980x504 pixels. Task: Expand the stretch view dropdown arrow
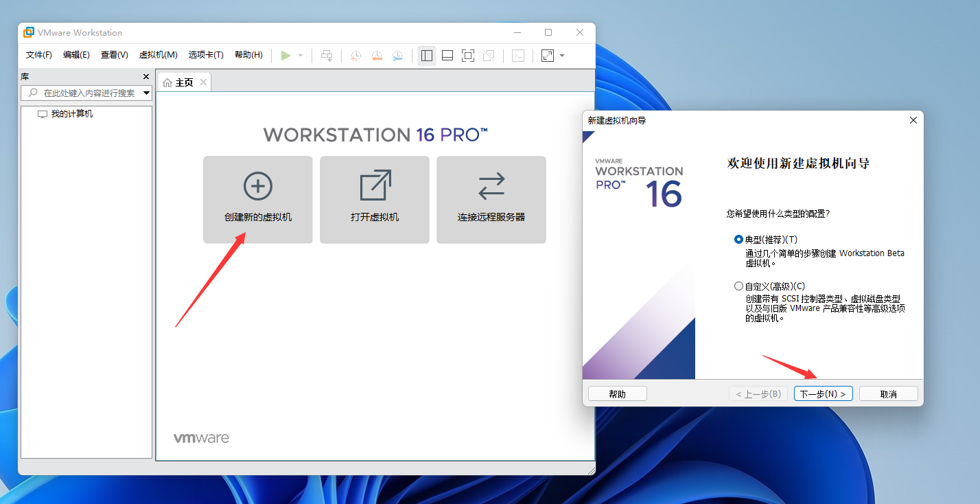562,56
